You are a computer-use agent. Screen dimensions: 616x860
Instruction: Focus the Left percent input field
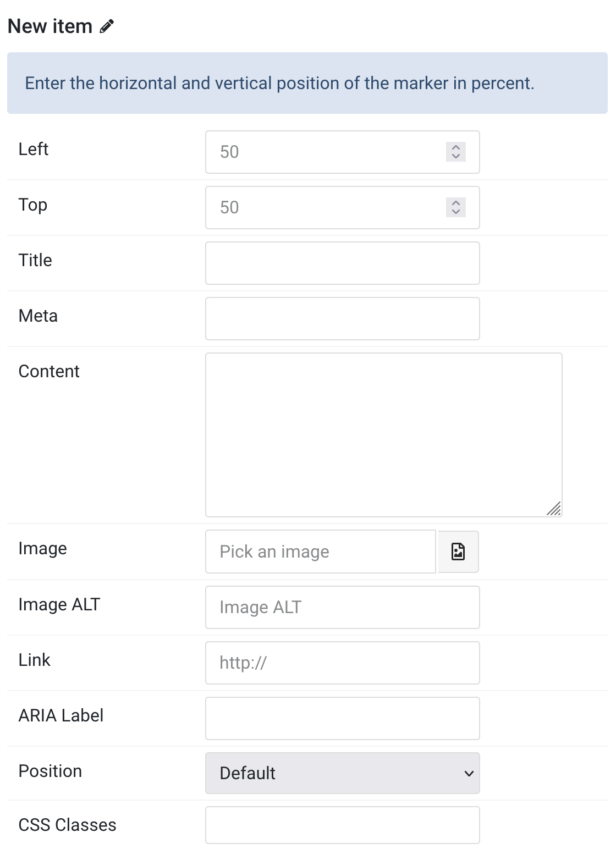343,152
